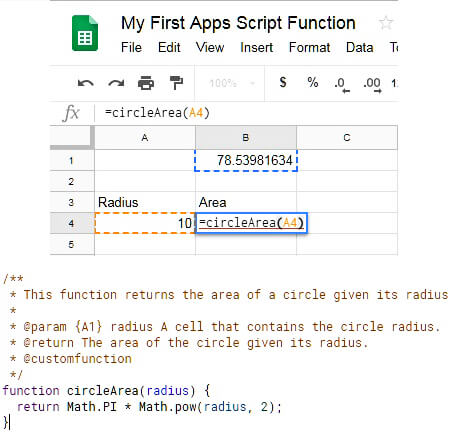Increase decimal places button
The width and height of the screenshot is (456, 436).
372,84
